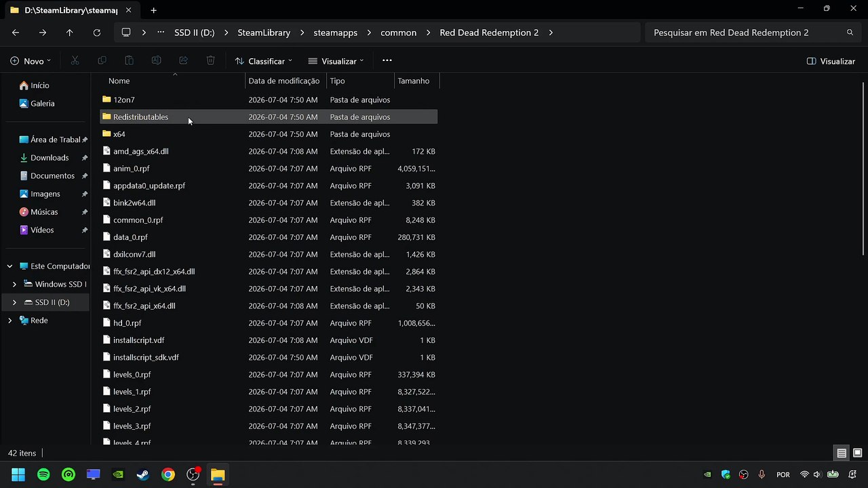Go up one folder level

[69, 33]
